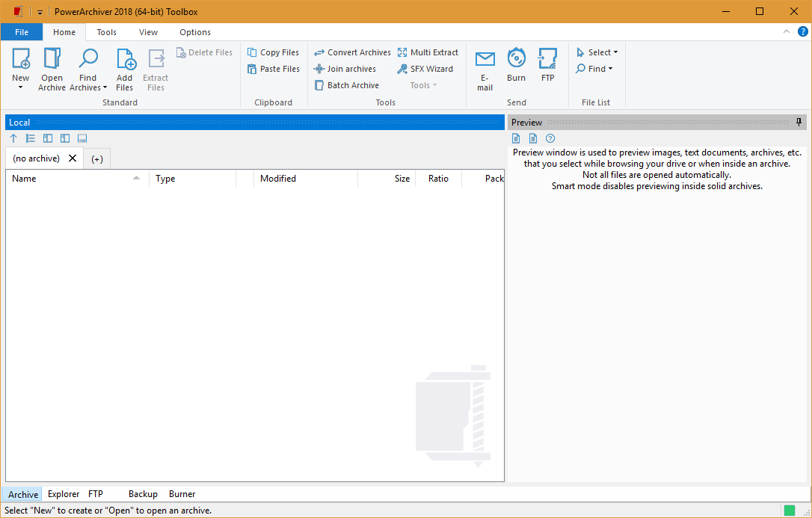Sort by the Packed column header
Screen dimensions: 812x518
pos(483,179)
